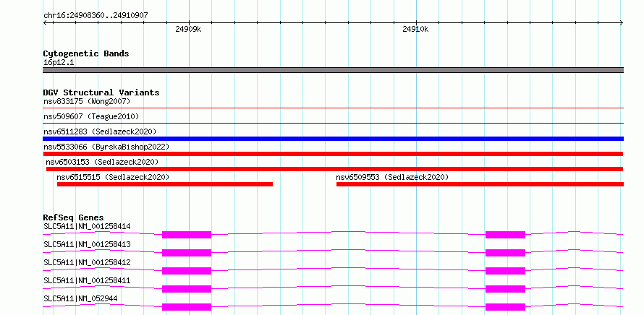Open the SLC5A11|NM_001258412 transcript label
This screenshot has width=644, height=315.
[87, 262]
